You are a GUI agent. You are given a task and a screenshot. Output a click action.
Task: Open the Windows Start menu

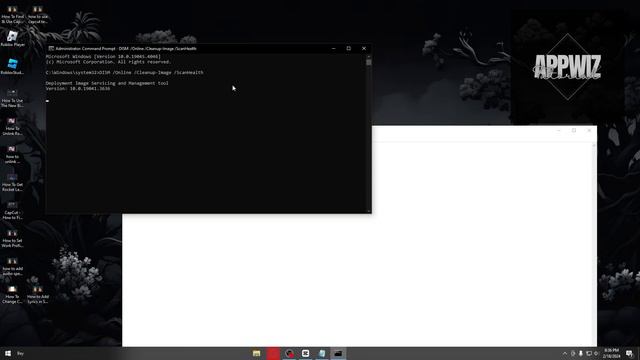8,353
